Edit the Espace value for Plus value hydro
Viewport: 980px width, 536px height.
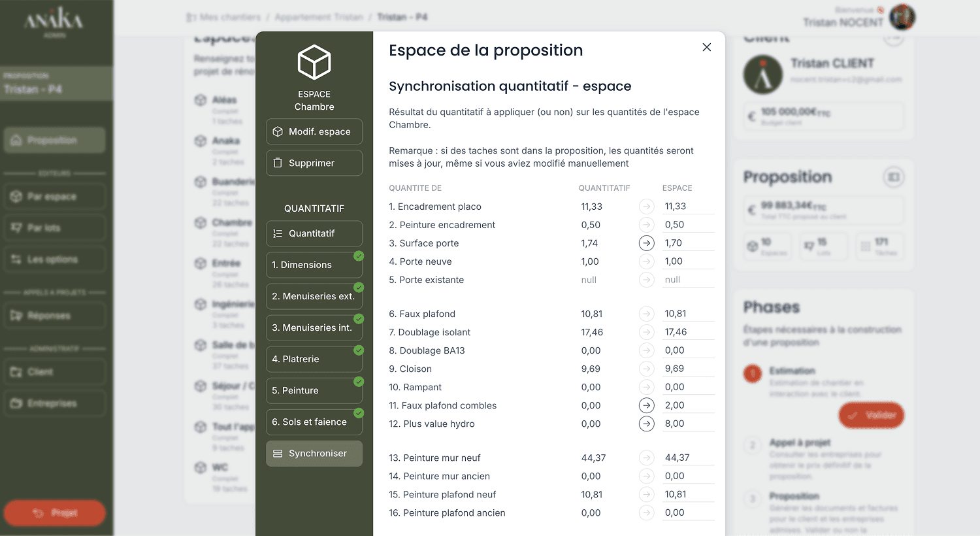point(688,424)
